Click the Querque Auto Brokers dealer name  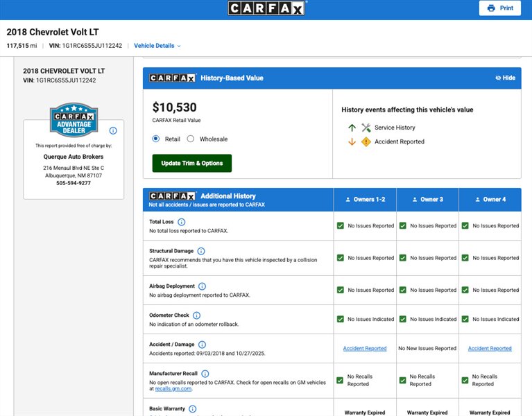(74, 157)
